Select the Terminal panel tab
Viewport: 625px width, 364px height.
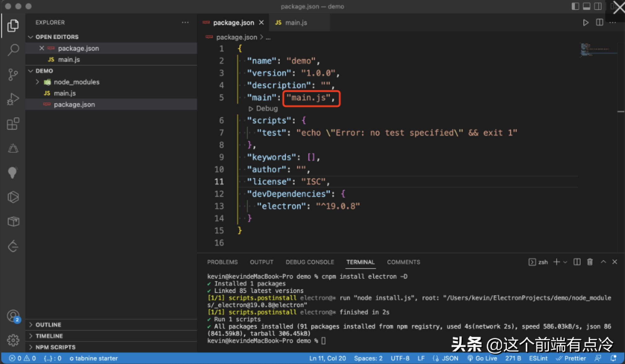(360, 262)
